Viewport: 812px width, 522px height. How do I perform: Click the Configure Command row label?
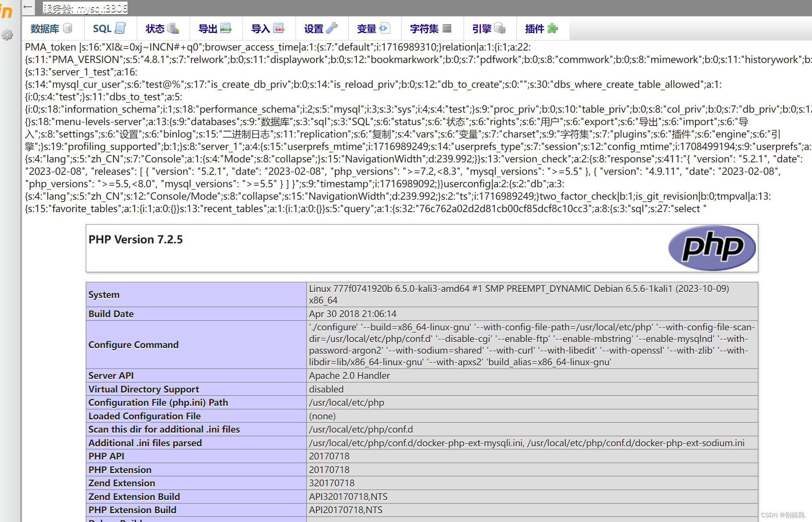click(134, 345)
